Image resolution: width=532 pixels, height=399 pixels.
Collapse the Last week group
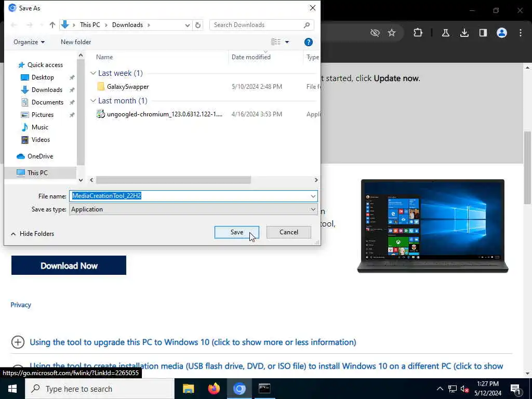(x=94, y=73)
